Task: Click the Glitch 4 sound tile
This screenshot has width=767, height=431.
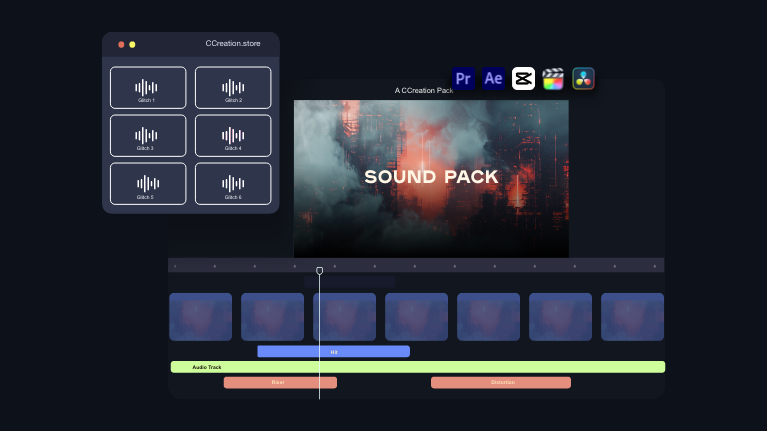Action: click(x=233, y=136)
